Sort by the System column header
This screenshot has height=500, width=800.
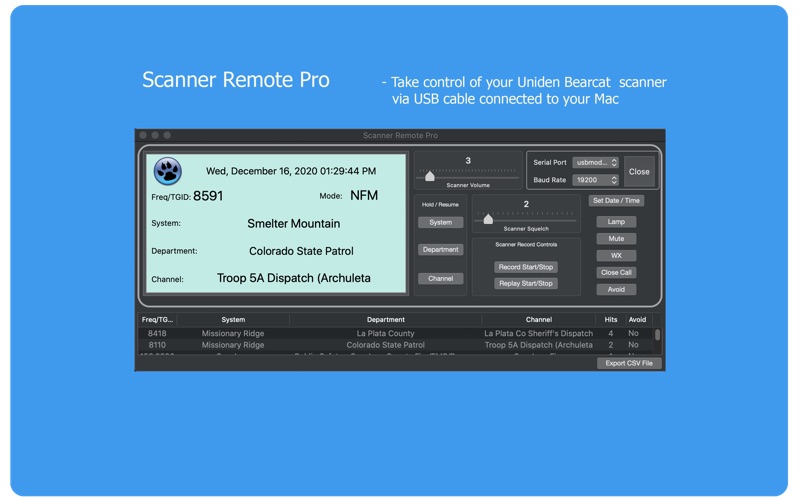pos(233,319)
